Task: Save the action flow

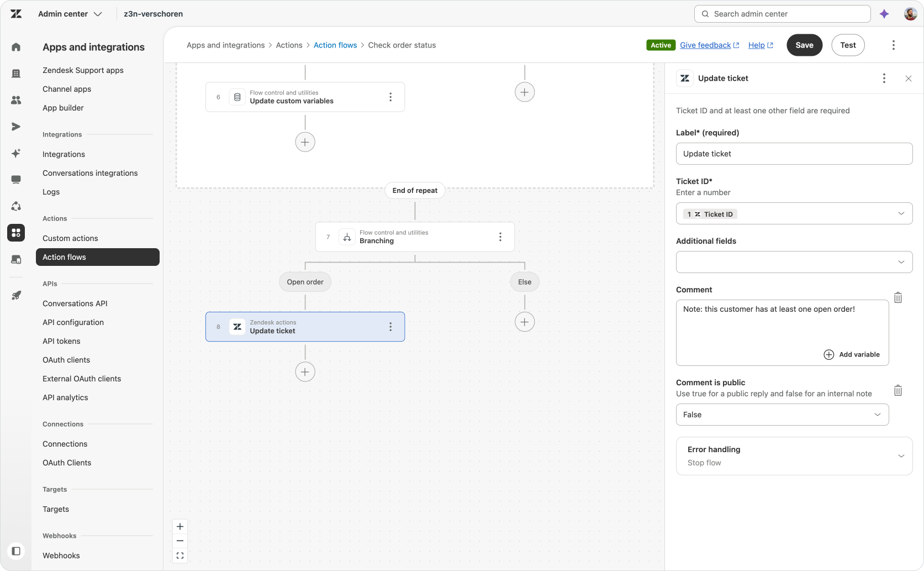Action: [x=804, y=45]
